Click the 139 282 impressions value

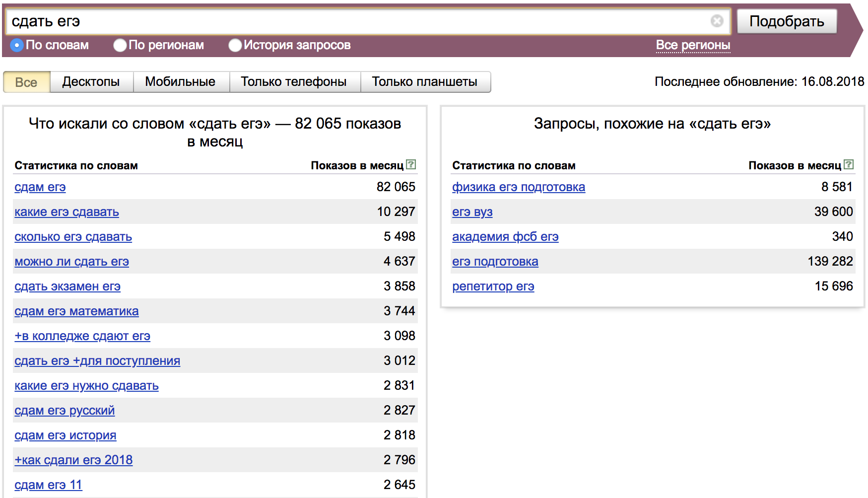pos(830,261)
